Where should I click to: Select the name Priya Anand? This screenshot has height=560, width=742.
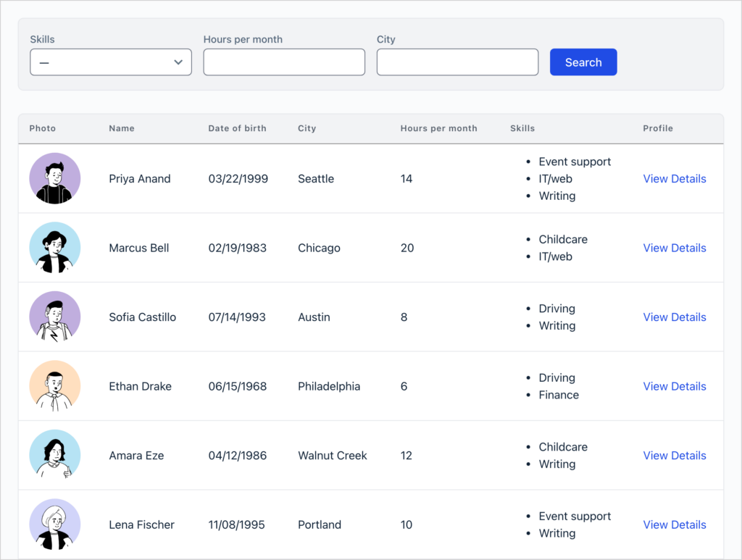[140, 179]
